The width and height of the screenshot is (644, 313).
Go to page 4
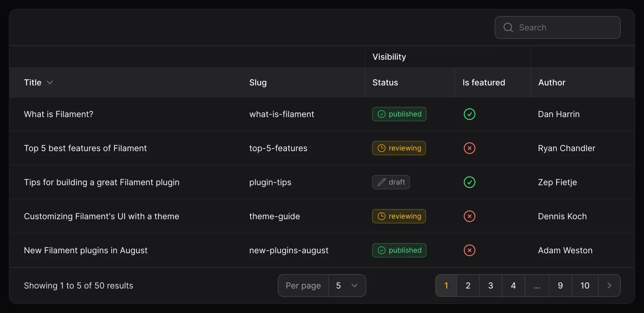(513, 285)
